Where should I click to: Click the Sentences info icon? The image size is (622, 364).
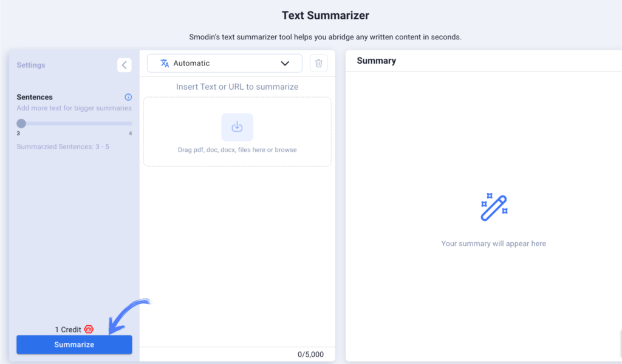[128, 97]
